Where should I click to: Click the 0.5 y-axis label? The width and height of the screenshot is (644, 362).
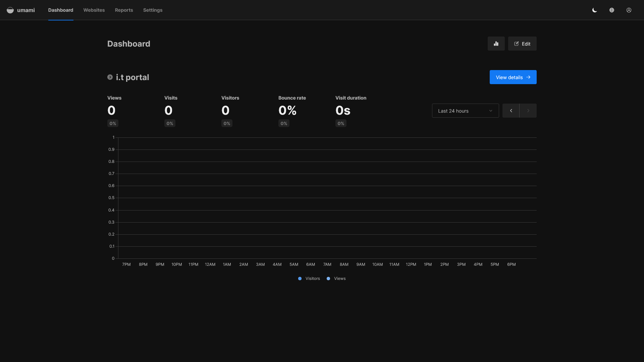coord(111,198)
